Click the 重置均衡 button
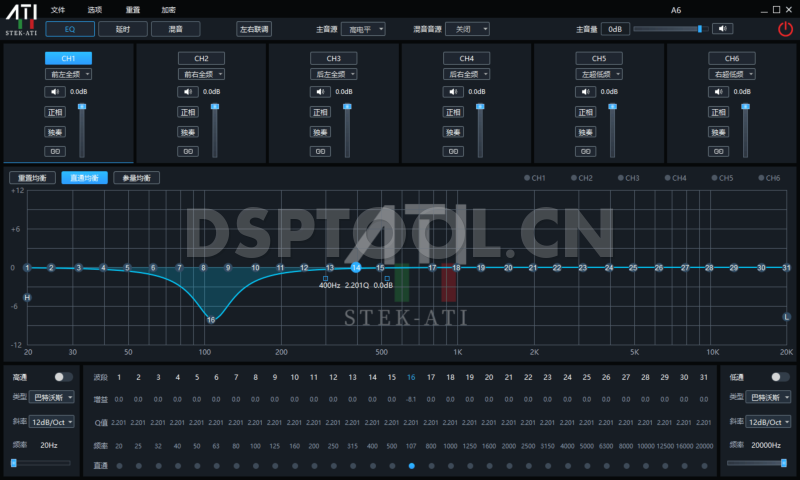The width and height of the screenshot is (800, 480). pyautogui.click(x=32, y=178)
